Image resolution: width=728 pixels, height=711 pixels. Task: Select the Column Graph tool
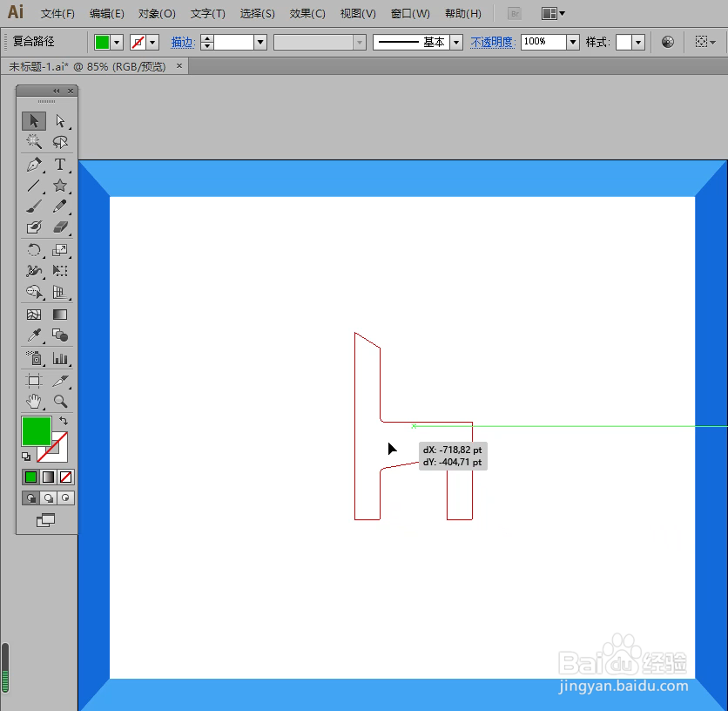point(60,358)
